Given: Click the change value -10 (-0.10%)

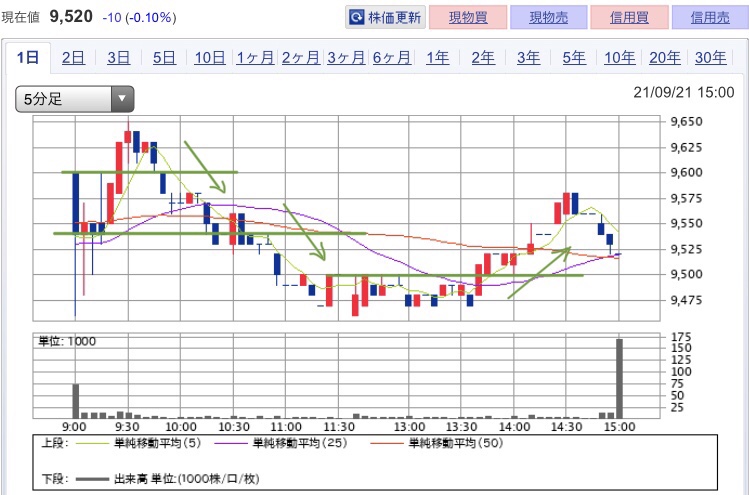Looking at the screenshot, I should 139,18.
